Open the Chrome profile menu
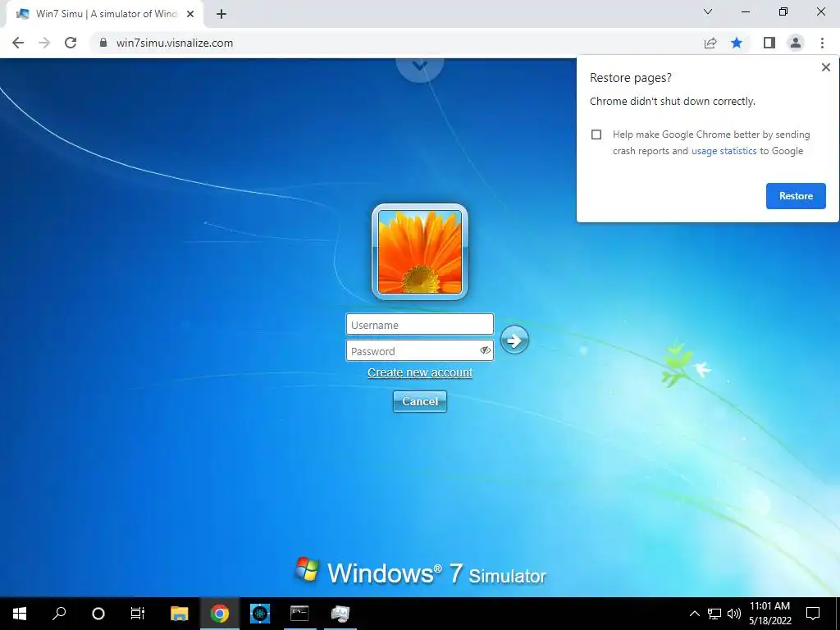Screen dimensions: 840x630 pyautogui.click(x=796, y=43)
